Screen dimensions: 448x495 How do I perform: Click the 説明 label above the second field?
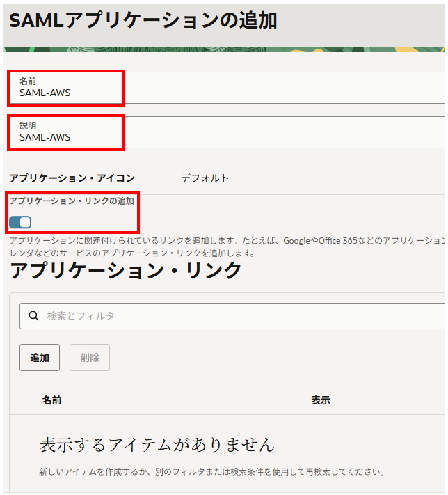click(x=28, y=126)
